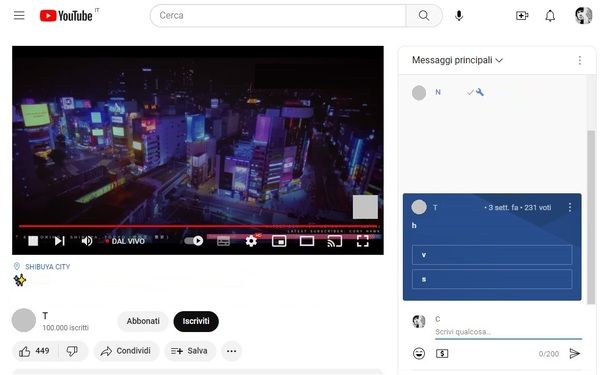
Task: Mute the video volume
Action: 87,241
